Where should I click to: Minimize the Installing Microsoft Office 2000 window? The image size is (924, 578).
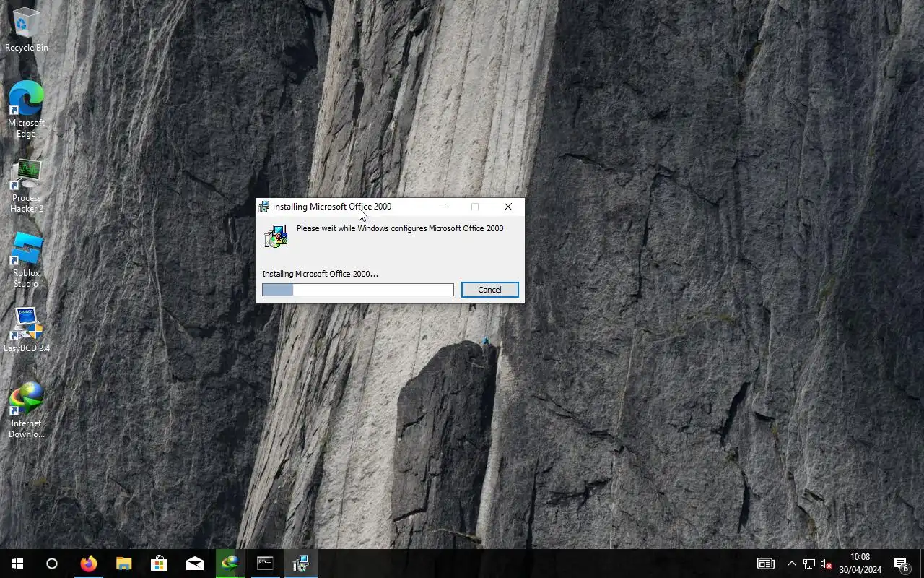pos(443,207)
